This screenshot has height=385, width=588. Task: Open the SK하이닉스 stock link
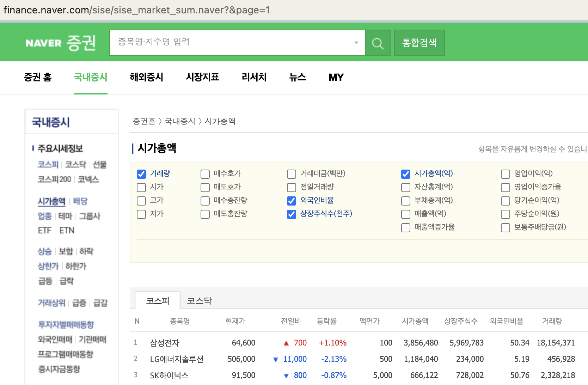(x=169, y=375)
